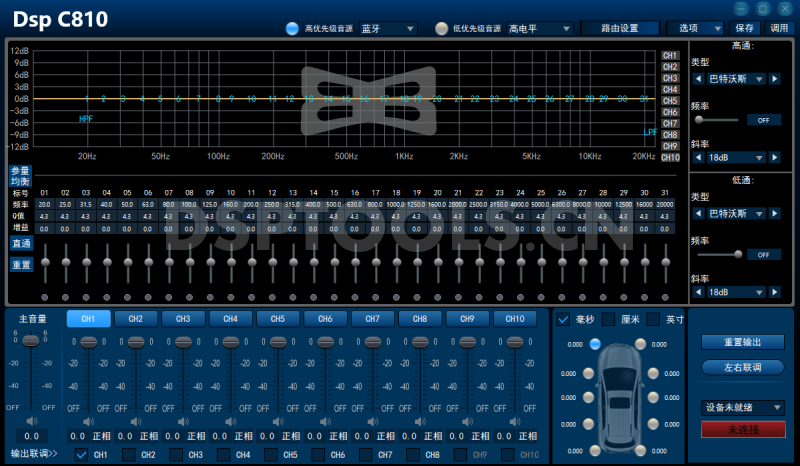Viewport: 800px width, 466px height.
Task: Expand the 设备未就绪 device dropdown
Action: click(741, 407)
